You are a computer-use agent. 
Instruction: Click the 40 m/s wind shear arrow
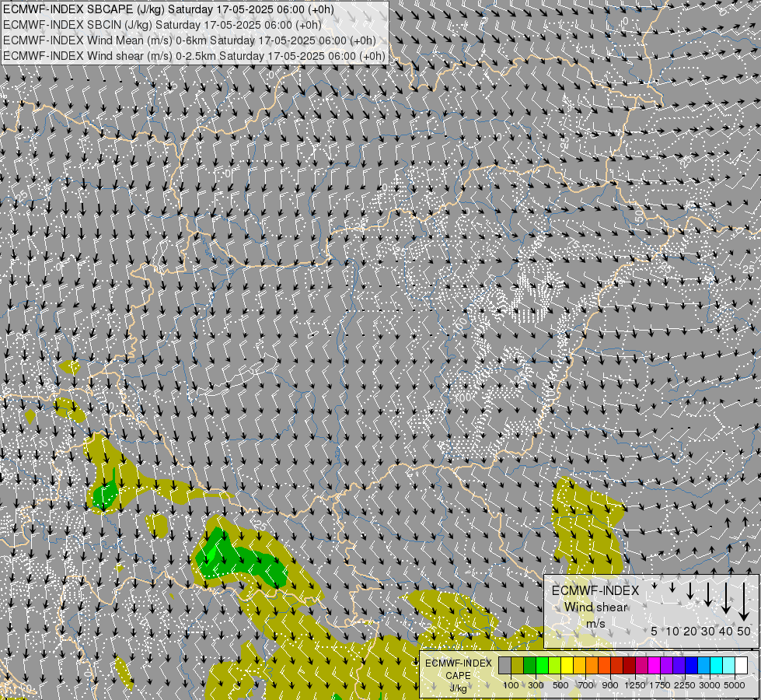(x=725, y=598)
